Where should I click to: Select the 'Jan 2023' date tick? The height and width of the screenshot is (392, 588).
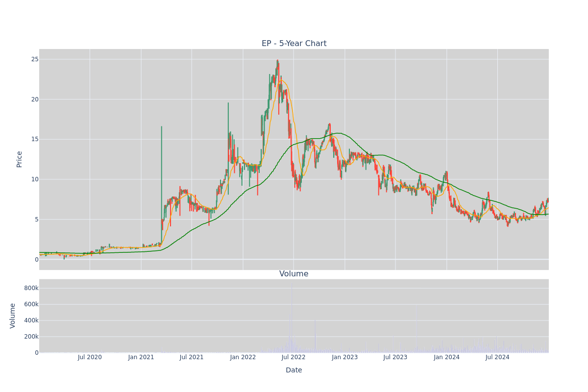point(345,357)
